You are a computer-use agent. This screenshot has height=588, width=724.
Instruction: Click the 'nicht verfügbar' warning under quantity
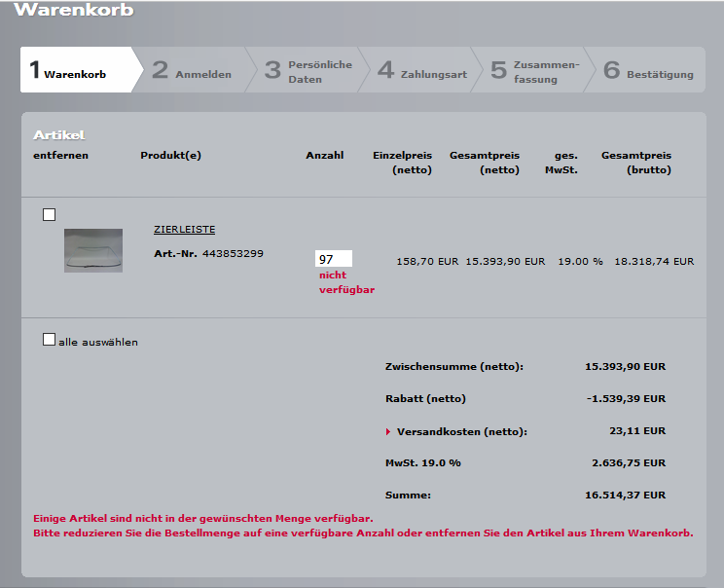click(346, 282)
